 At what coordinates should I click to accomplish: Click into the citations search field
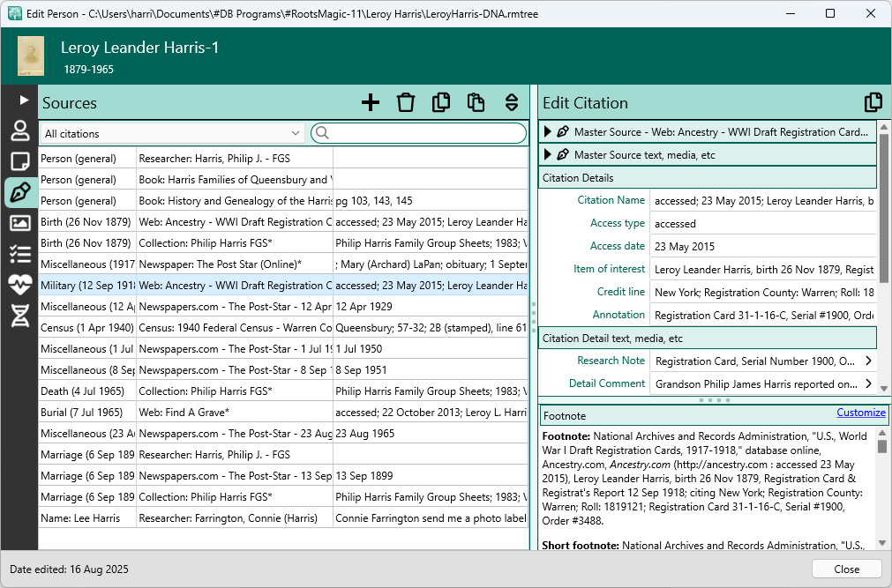419,133
